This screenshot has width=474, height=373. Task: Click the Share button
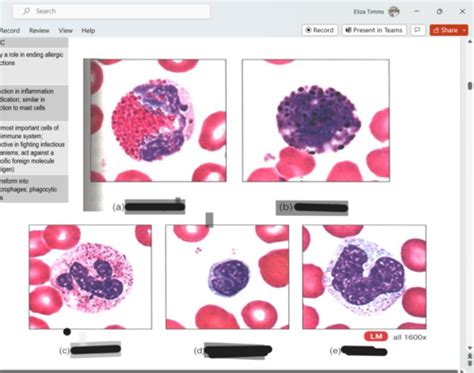pos(446,30)
